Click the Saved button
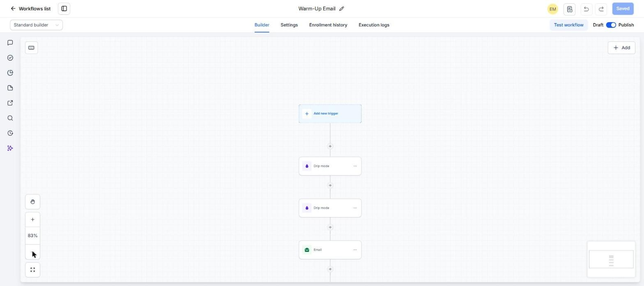This screenshot has height=286, width=644. click(x=623, y=9)
